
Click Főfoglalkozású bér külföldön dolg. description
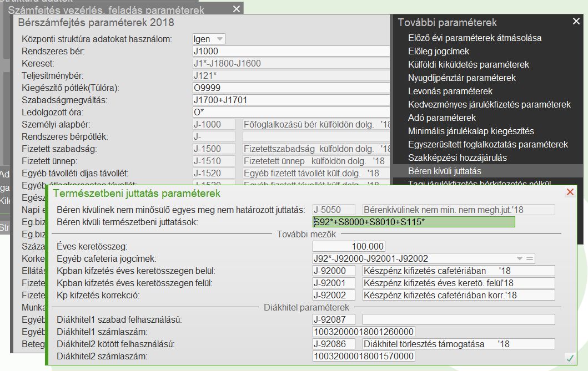(x=316, y=124)
